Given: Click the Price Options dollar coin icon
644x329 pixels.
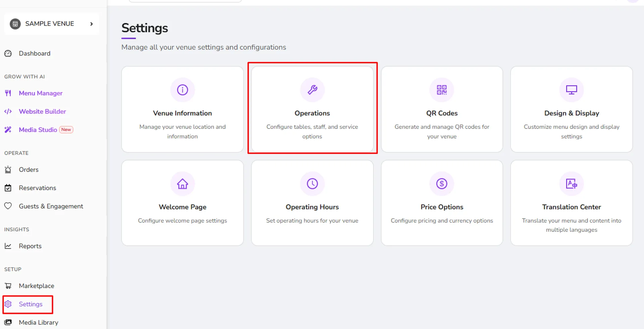Looking at the screenshot, I should point(442,184).
